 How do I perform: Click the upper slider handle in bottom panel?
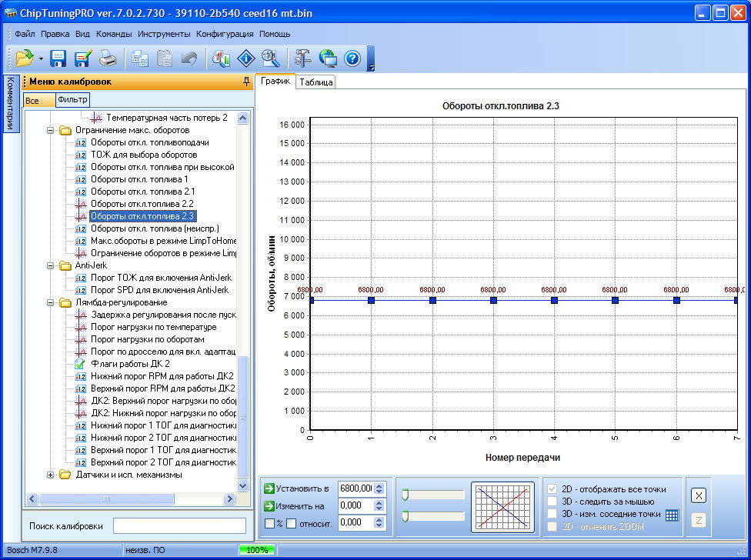(x=405, y=495)
